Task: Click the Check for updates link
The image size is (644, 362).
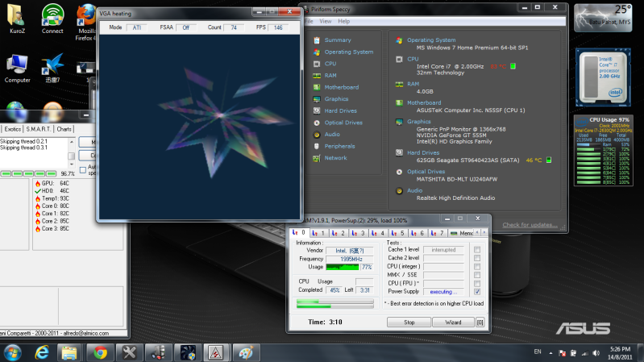Action: point(528,225)
